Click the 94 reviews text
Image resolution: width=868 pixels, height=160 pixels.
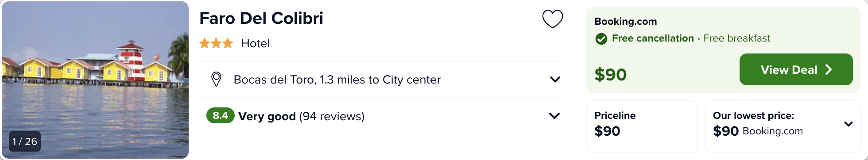point(332,116)
